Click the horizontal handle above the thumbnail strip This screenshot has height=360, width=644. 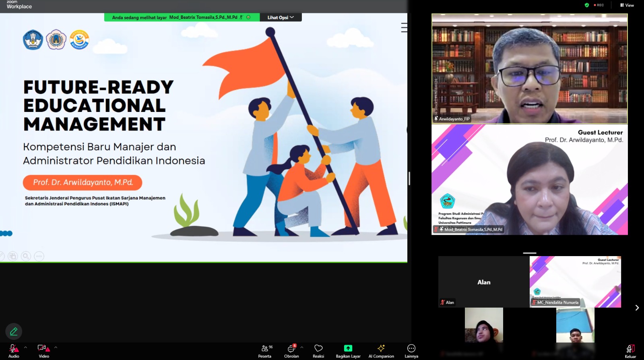(x=530, y=253)
